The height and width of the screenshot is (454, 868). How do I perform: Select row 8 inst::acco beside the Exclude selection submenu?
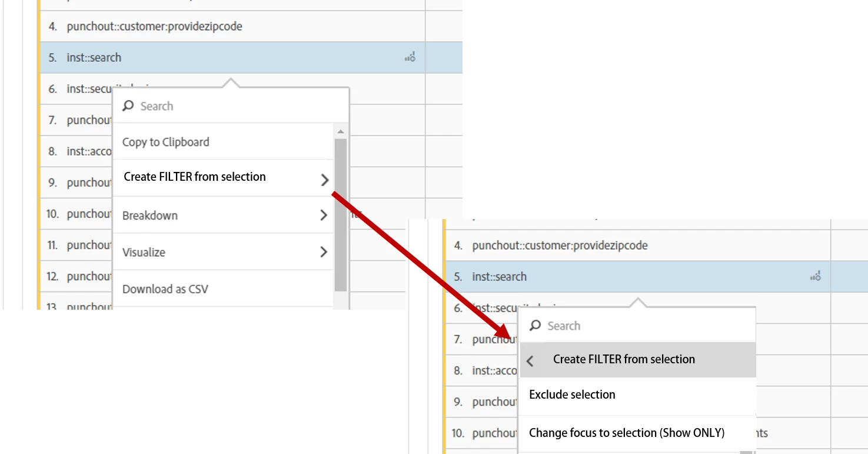[x=481, y=370]
